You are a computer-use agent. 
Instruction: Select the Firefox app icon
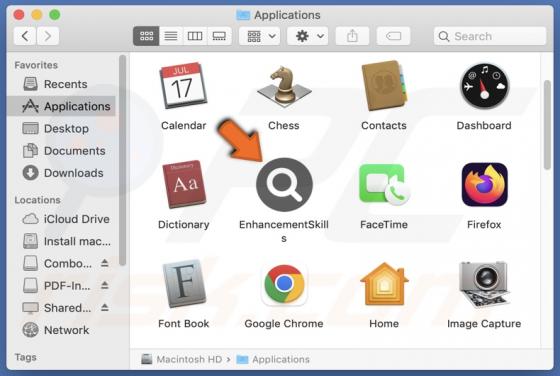[x=484, y=185]
